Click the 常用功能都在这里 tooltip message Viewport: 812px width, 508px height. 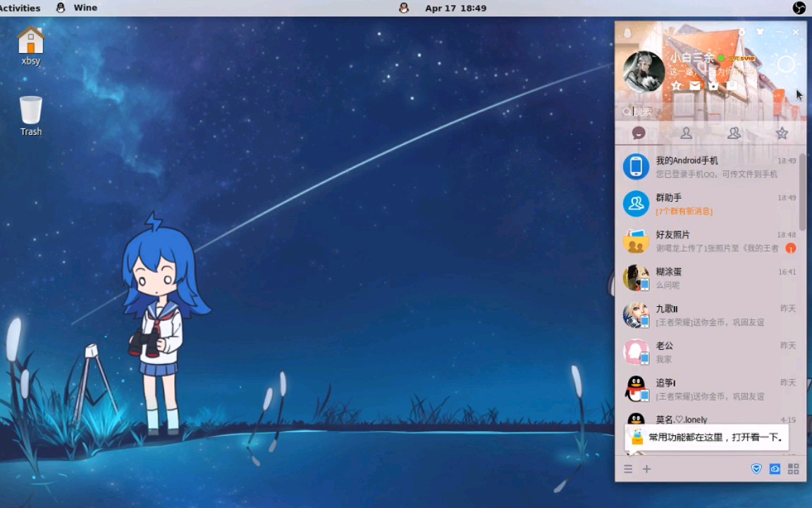pos(706,437)
